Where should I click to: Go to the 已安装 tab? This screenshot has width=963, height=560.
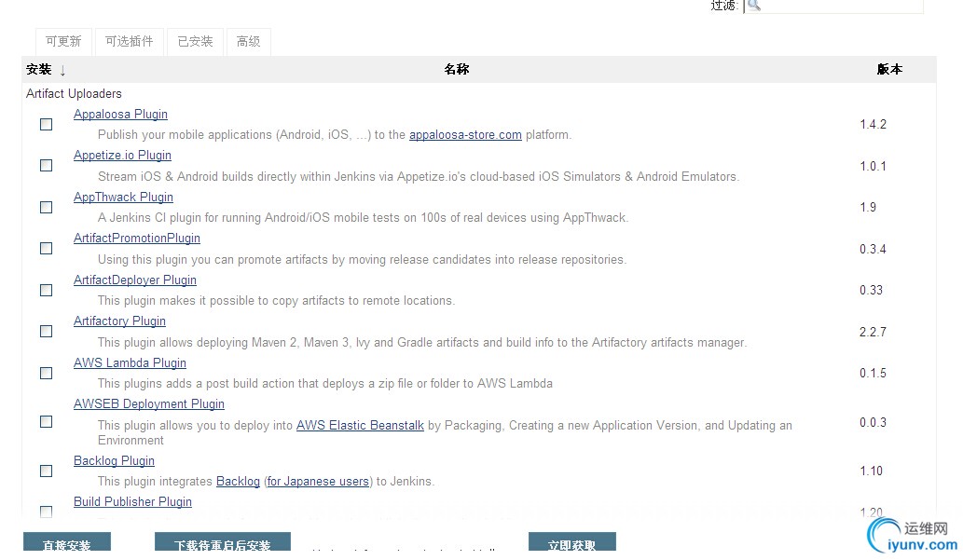point(195,42)
